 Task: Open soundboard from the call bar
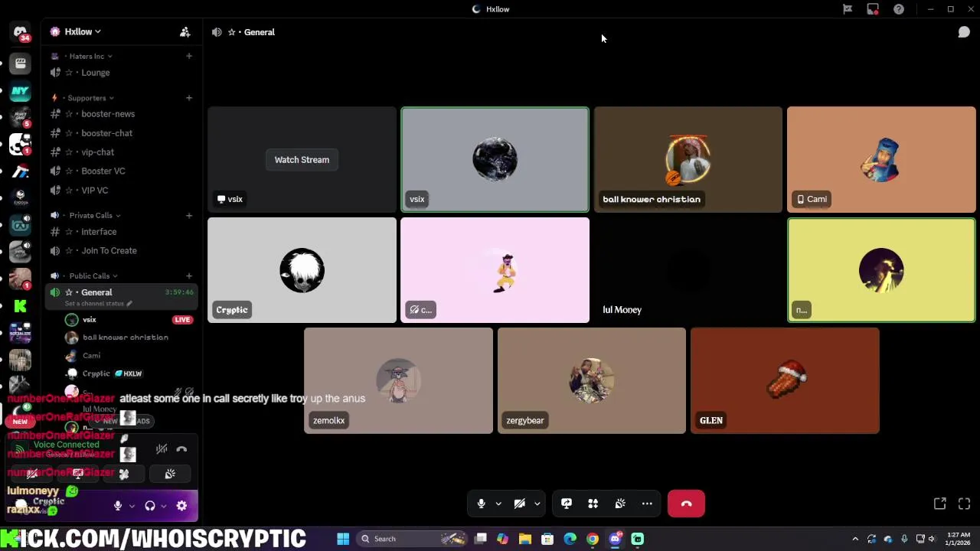620,504
